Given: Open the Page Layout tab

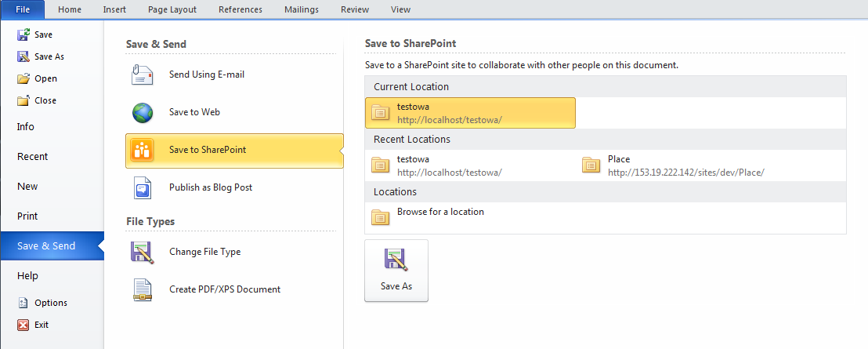Looking at the screenshot, I should (x=172, y=9).
